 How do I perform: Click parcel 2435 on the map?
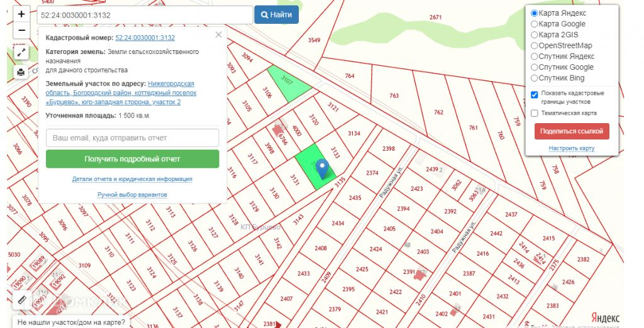[x=355, y=198]
